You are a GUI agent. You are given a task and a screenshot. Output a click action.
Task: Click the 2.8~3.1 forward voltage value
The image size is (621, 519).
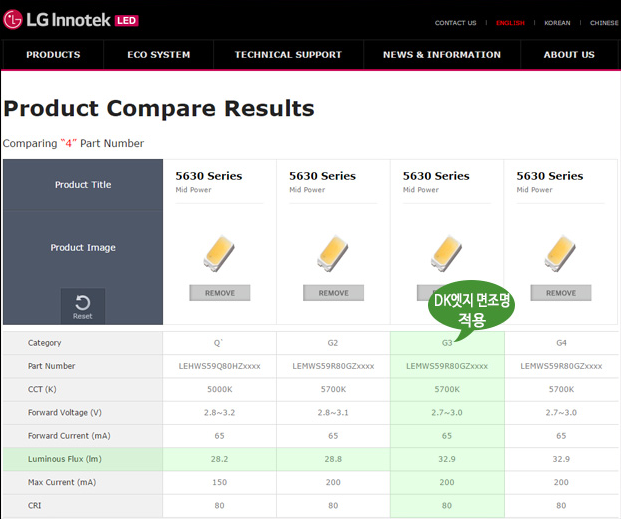coord(333,412)
